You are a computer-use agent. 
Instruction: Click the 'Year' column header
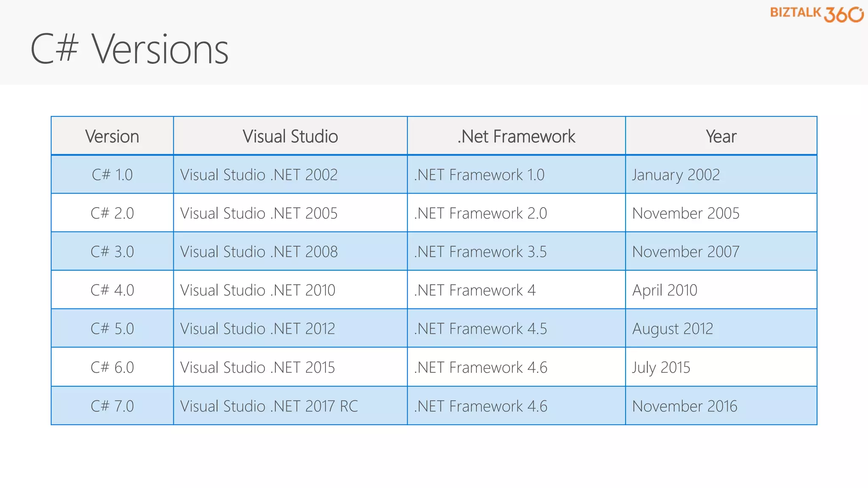coord(721,136)
